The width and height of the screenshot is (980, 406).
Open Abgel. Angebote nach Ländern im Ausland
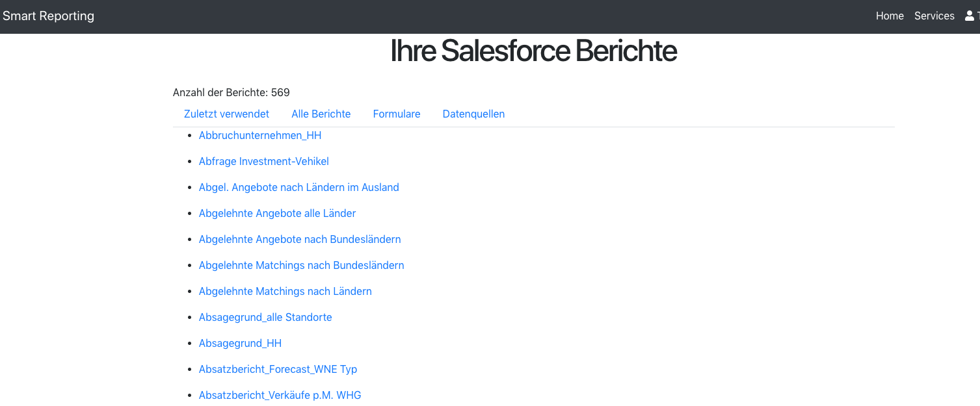299,187
